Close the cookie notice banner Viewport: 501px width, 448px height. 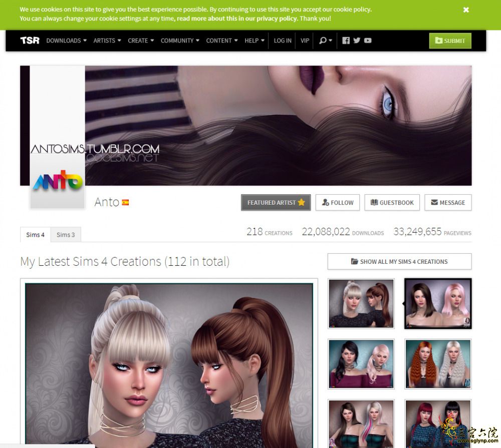click(x=466, y=10)
